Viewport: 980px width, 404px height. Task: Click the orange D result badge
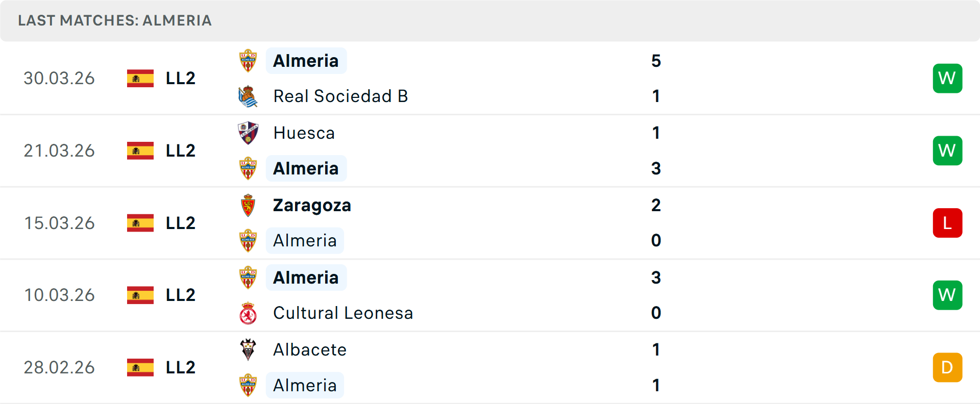pyautogui.click(x=947, y=367)
